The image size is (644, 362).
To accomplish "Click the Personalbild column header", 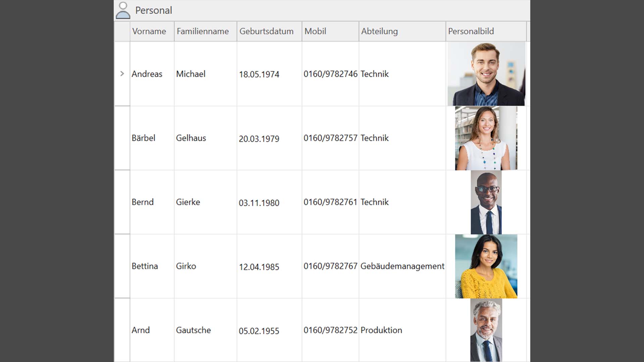I will (471, 31).
